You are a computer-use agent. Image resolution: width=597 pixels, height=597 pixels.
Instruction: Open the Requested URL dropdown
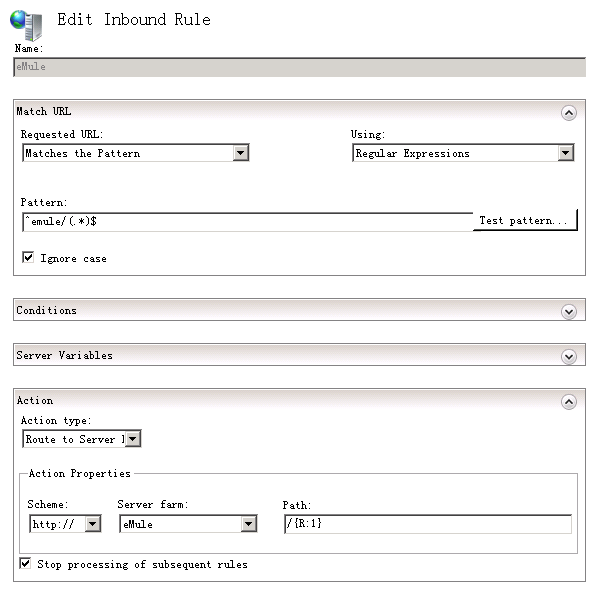click(x=241, y=153)
